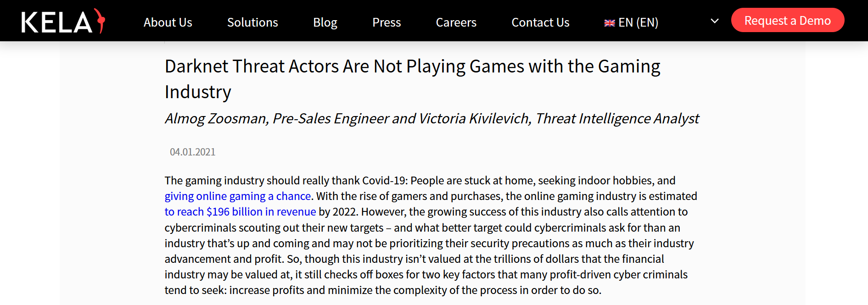Visit the Careers page
Viewport: 868px width, 305px height.
coord(456,22)
